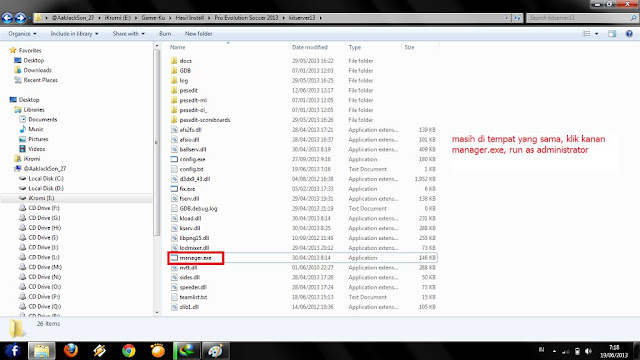Open the Videos library

tap(36, 149)
